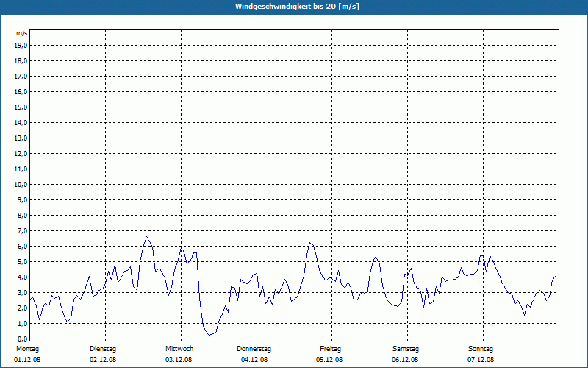Select the 'Dienstag' day label

[103, 349]
